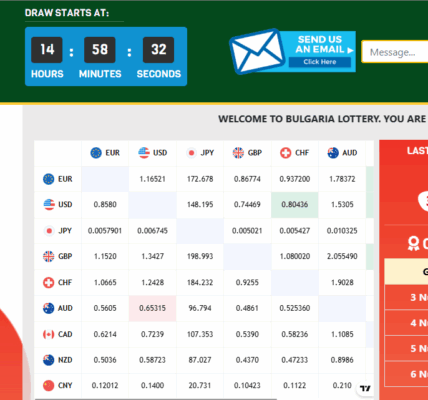The width and height of the screenshot is (428, 400).
Task: Click the GBP flag icon in row header
Action: 49,256
